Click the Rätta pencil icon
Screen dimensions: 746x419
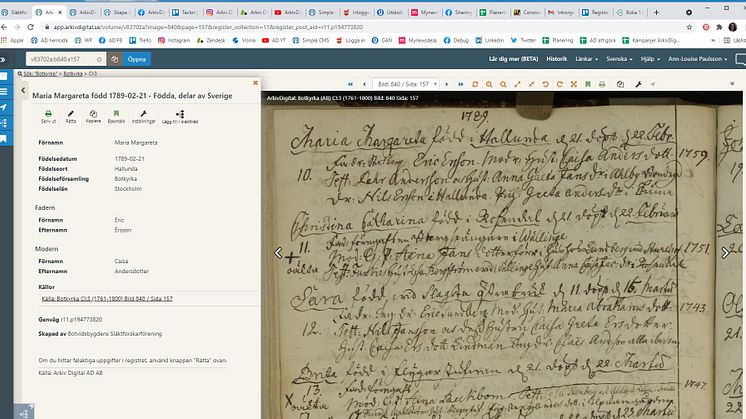[x=70, y=117]
